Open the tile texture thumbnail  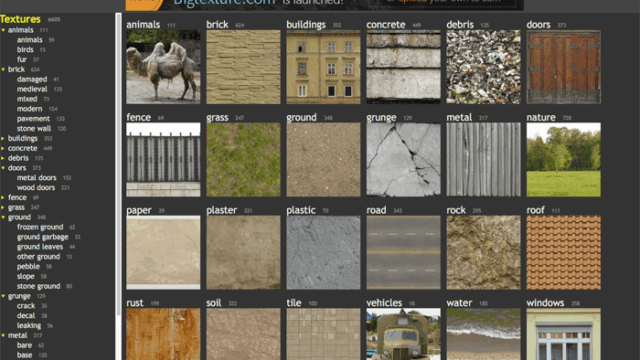[323, 334]
